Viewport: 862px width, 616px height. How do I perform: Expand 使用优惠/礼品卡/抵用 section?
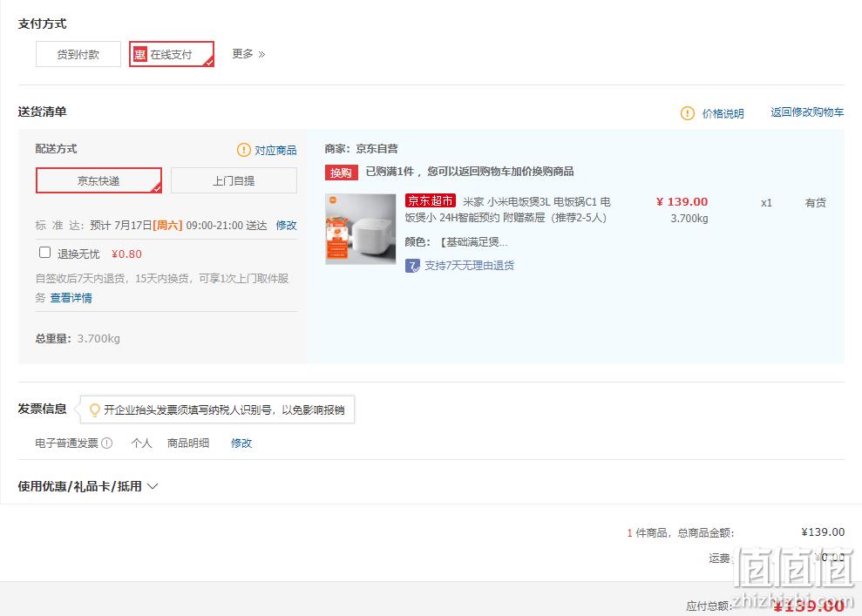pos(88,486)
